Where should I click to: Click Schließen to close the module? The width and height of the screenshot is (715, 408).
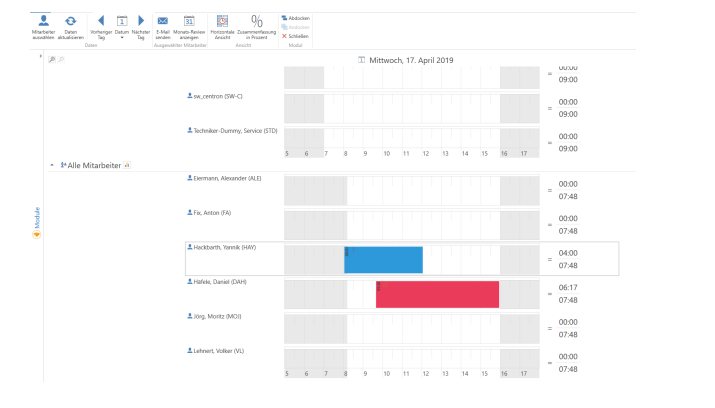[x=296, y=36]
